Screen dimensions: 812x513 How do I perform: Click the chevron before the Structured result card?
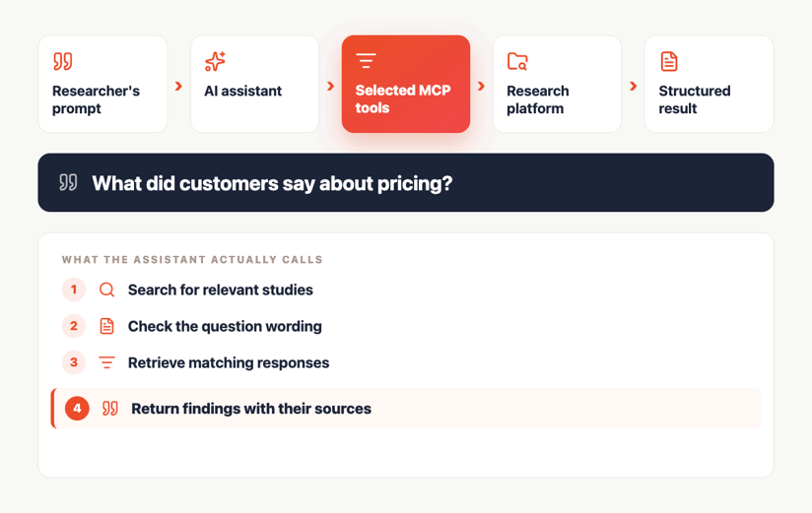pyautogui.click(x=633, y=86)
